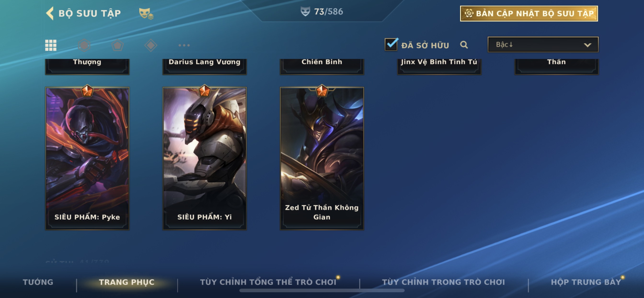Select the SIÊU PHẨM: Yi skin card
This screenshot has width=644, height=298.
tap(205, 158)
